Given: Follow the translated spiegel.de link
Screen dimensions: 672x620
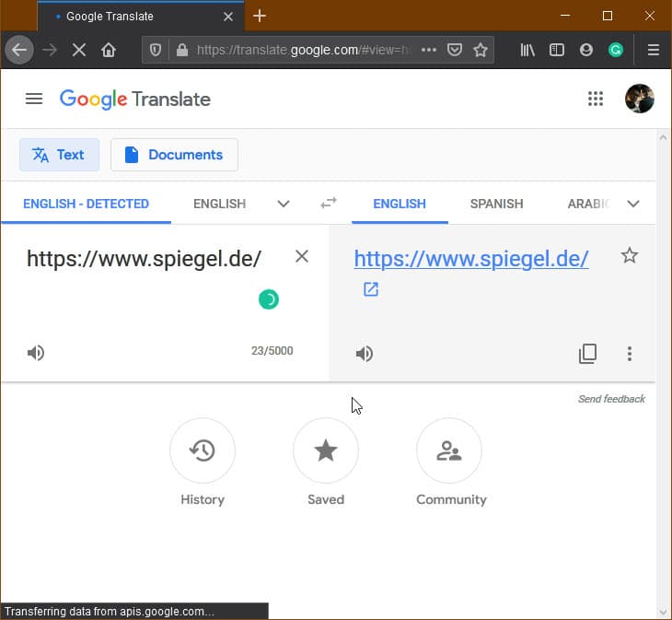Looking at the screenshot, I should pos(471,259).
